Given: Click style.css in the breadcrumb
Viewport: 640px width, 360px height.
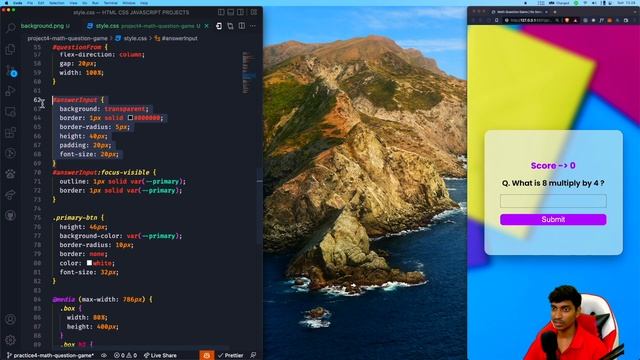Looking at the screenshot, I should tap(135, 38).
